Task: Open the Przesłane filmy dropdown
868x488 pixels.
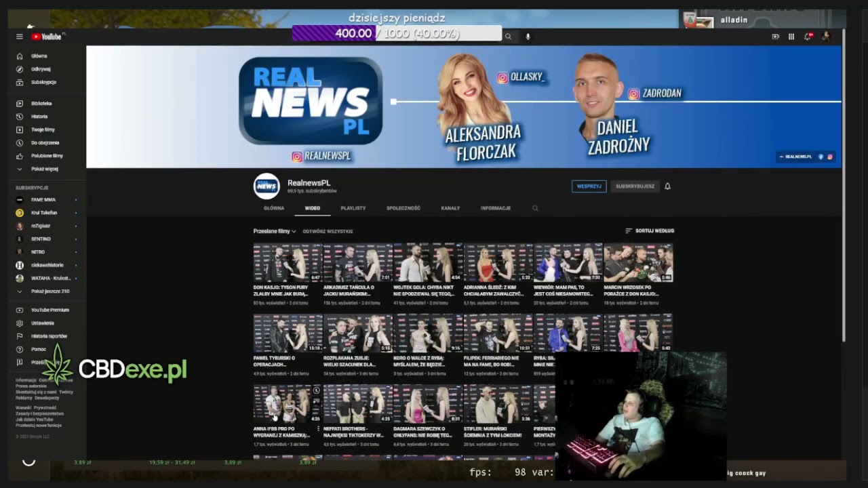Action: click(x=275, y=231)
